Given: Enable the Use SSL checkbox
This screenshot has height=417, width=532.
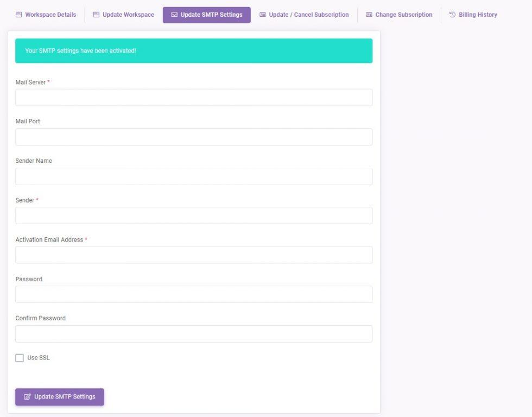Looking at the screenshot, I should click(x=20, y=358).
